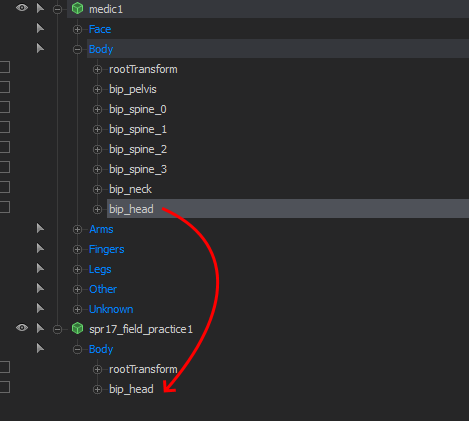Click the arrow icon on the Arms row
469x421 pixels.
tap(40, 228)
